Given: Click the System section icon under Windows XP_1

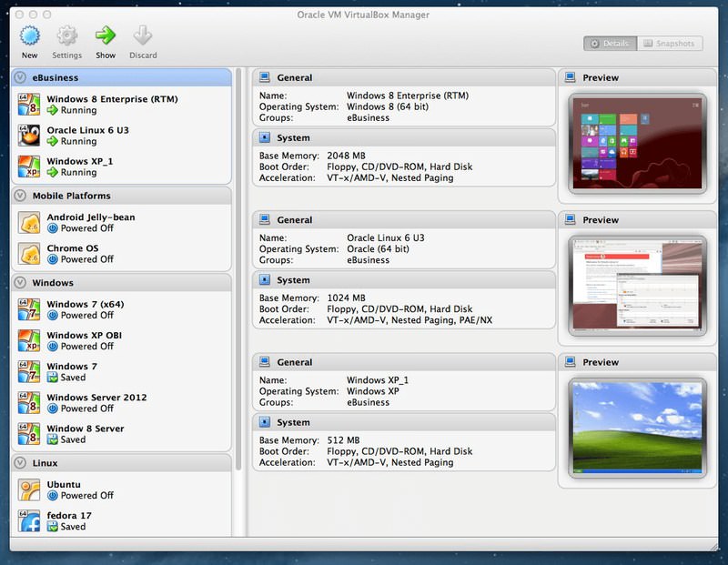Looking at the screenshot, I should coord(264,421).
